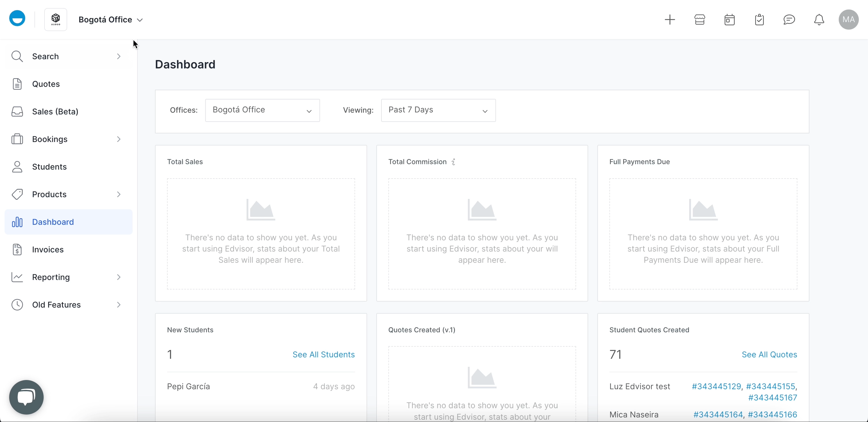Click the Total Commission info icon
Screen dimensions: 868x422
coord(454,162)
